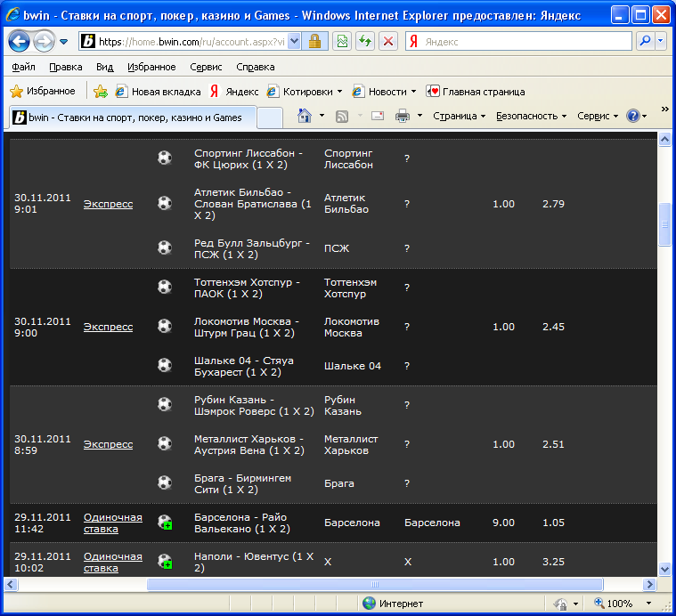This screenshot has height=616, width=676.
Task: Open Одиночная ставка from 29.11.2011 11:42
Action: pos(113,523)
